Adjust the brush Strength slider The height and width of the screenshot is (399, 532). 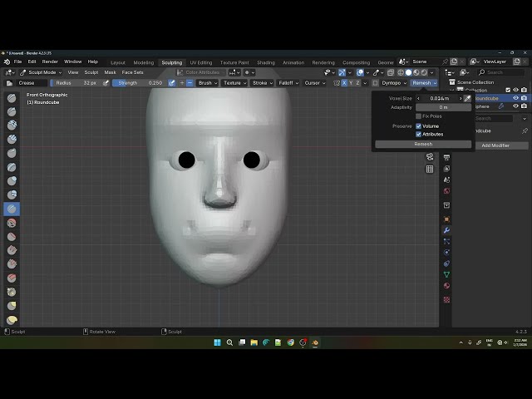[140, 83]
